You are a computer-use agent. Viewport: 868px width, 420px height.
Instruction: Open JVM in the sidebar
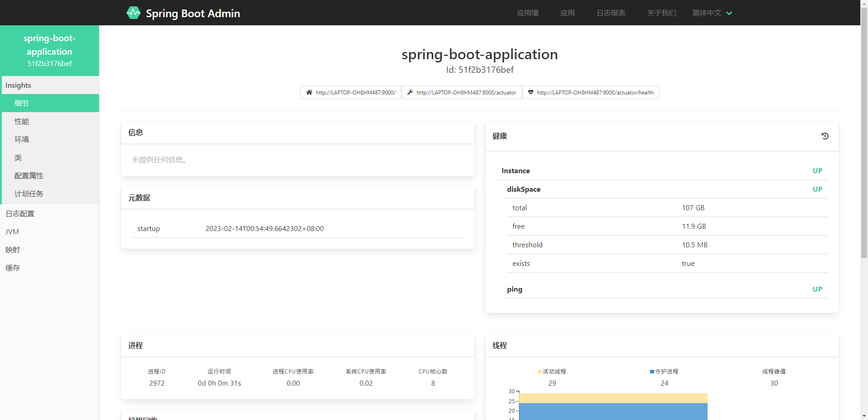click(50, 231)
